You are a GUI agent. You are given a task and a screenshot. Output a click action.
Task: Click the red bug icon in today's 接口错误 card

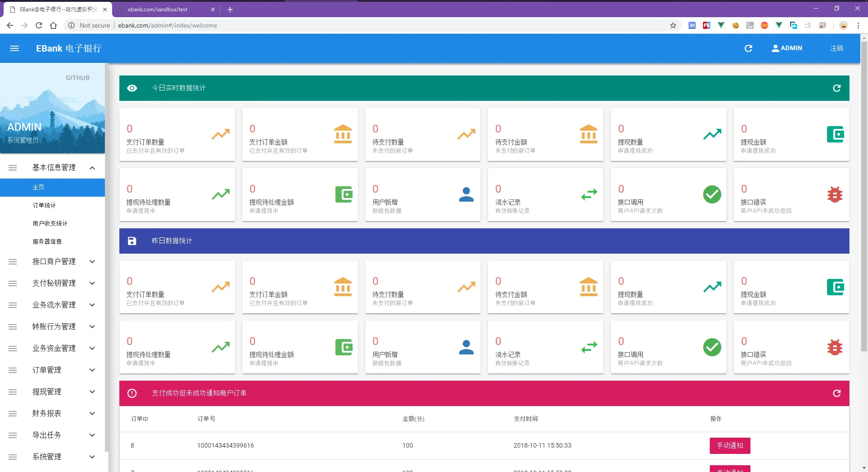click(x=835, y=194)
